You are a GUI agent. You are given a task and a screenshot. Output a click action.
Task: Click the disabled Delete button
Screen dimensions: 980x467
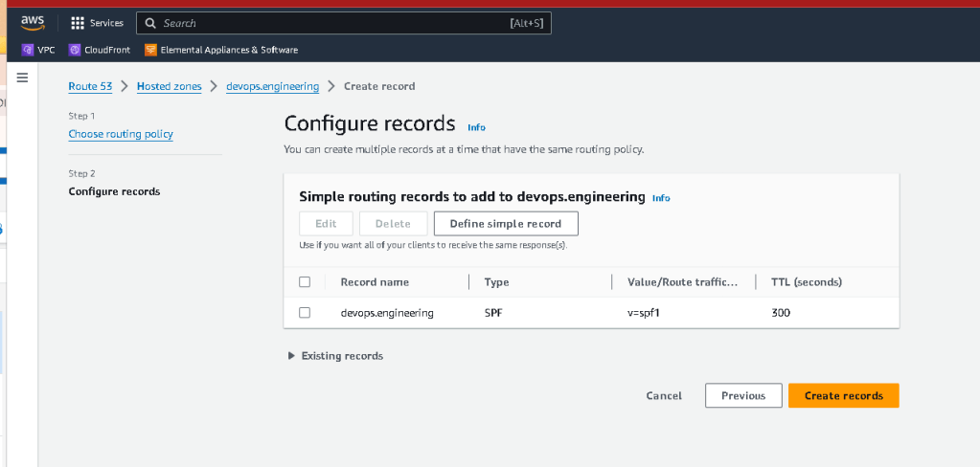393,224
